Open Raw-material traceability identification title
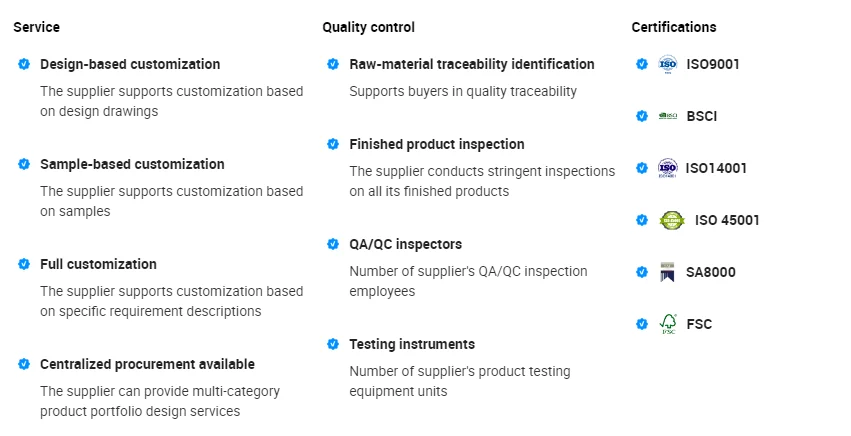This screenshot has width=851, height=436. (472, 64)
